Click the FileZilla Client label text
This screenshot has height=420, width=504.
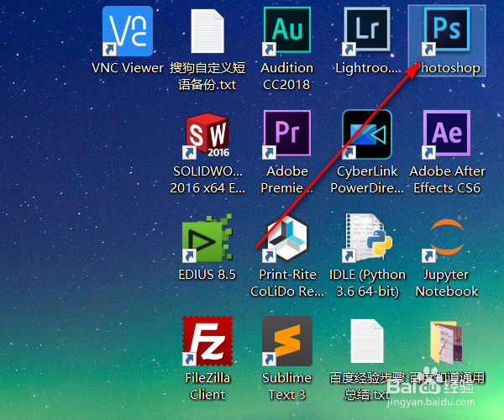pos(207,386)
